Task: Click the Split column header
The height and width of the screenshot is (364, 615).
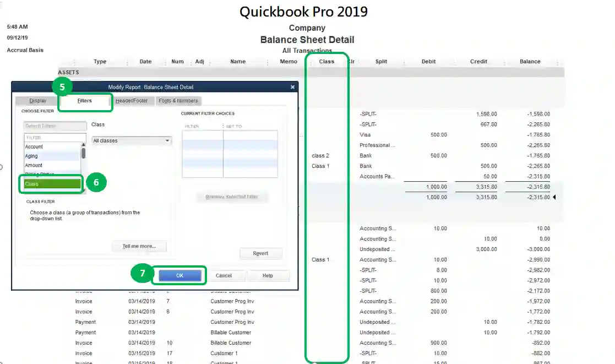Action: pyautogui.click(x=381, y=62)
